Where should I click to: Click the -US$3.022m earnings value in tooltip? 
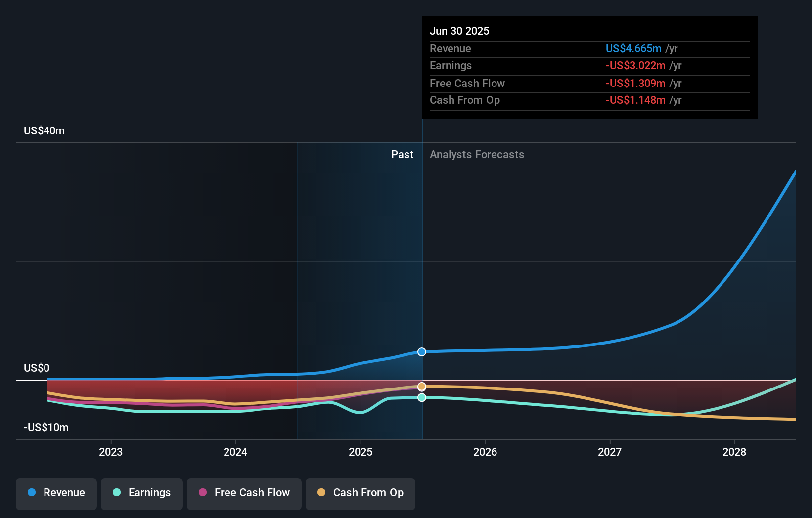pos(635,65)
